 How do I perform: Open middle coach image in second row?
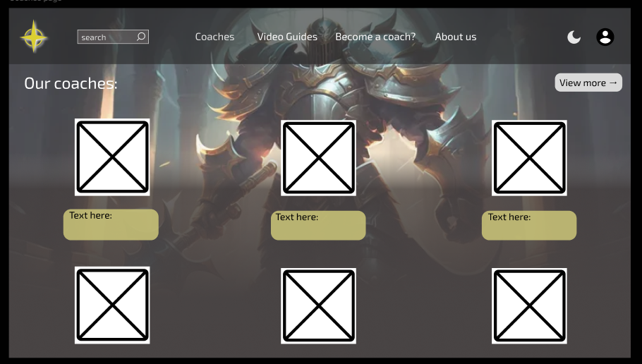318,305
